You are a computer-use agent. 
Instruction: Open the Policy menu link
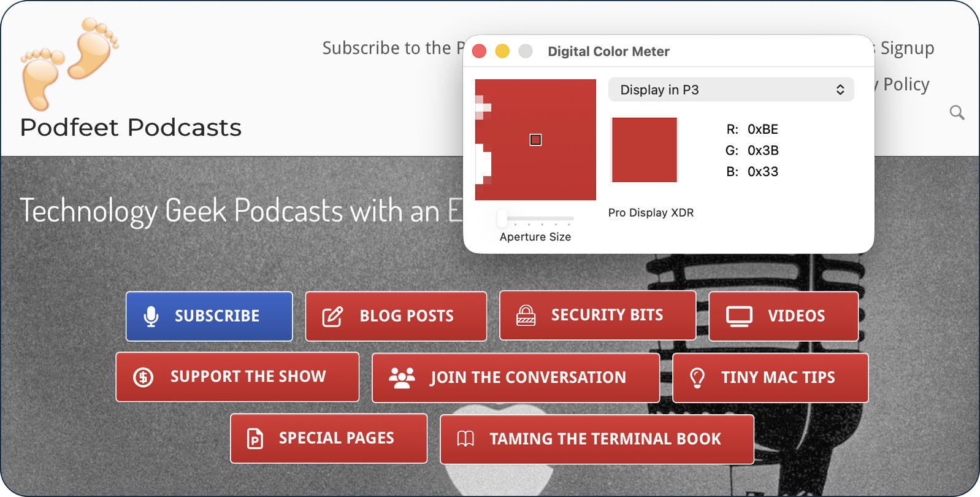pyautogui.click(x=906, y=84)
